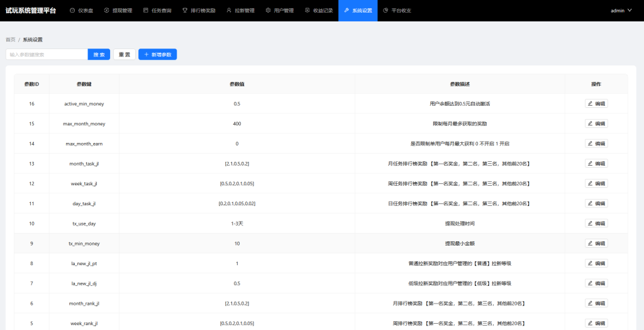The width and height of the screenshot is (644, 330).
Task: Click the 用户管理 gear icon
Action: pyautogui.click(x=268, y=11)
